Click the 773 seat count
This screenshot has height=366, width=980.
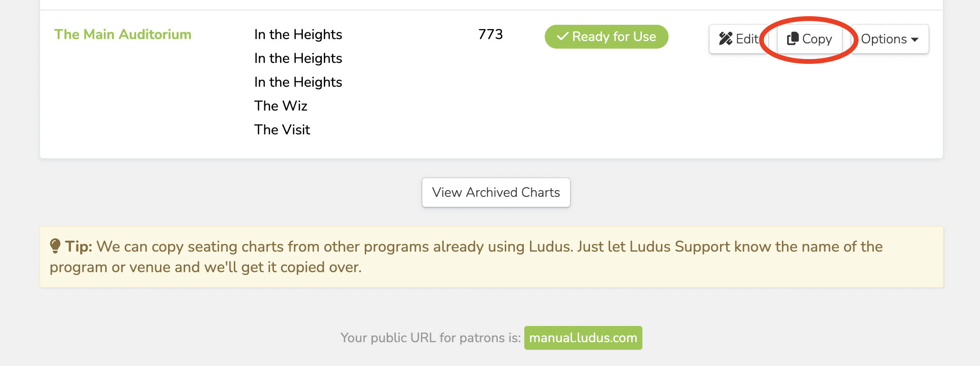[x=490, y=34]
